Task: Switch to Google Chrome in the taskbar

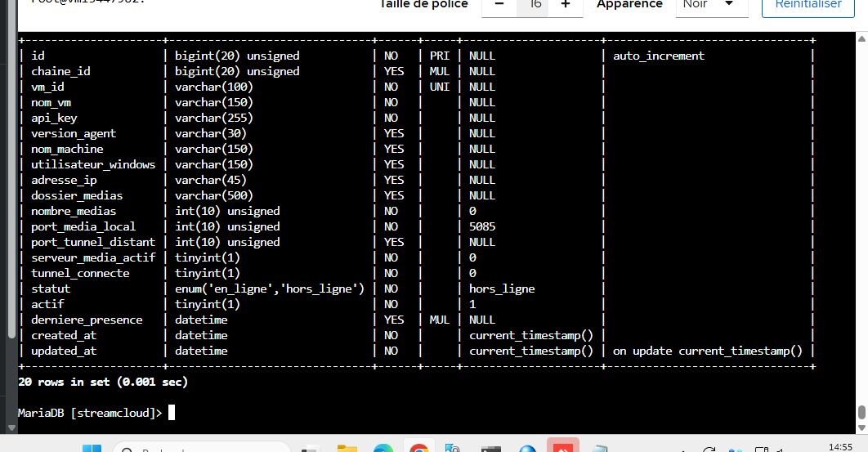Action: click(x=419, y=447)
